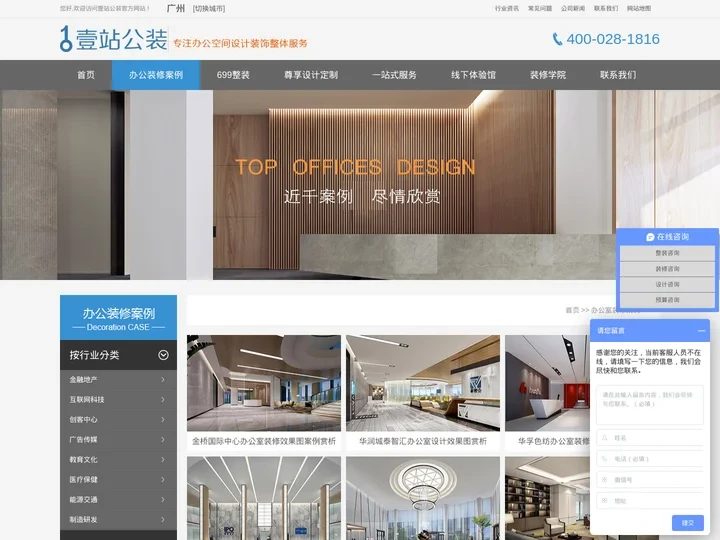Open the 能源交通 category arrow

click(x=163, y=499)
